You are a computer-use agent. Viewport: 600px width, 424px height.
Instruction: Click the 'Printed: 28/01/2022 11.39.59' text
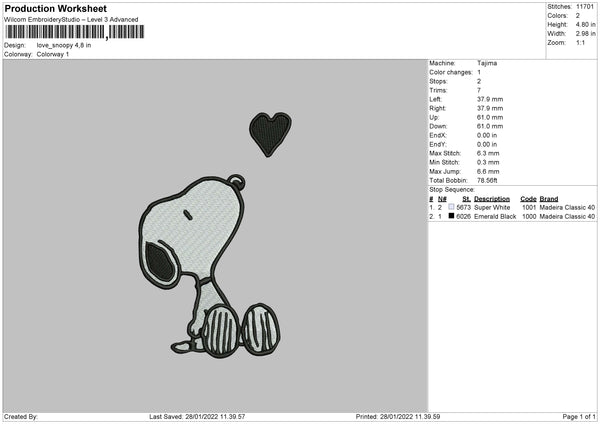tap(398, 417)
